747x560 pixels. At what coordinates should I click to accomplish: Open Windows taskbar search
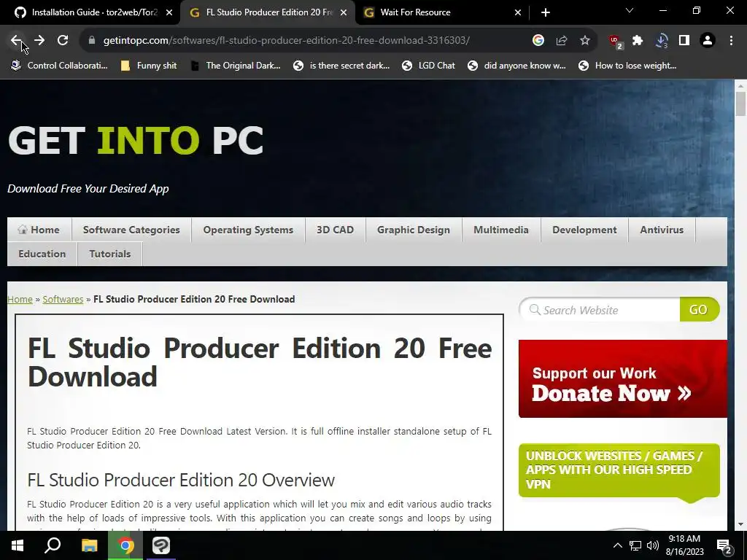[53, 545]
